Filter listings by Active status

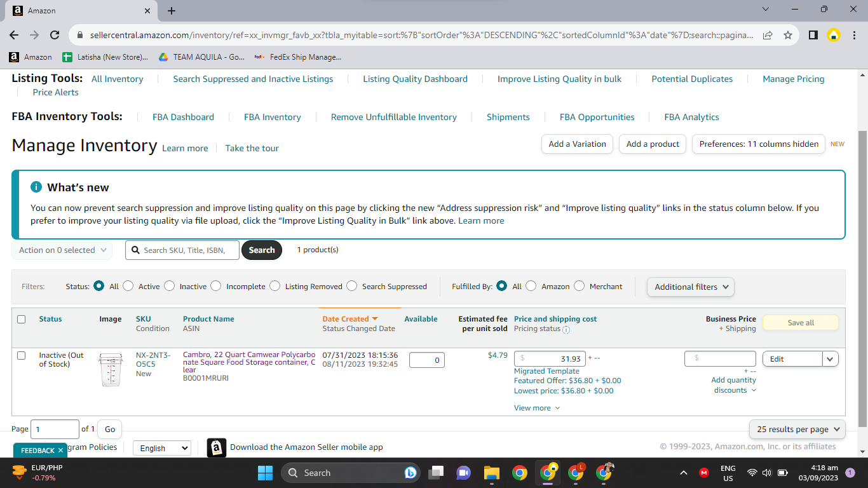128,286
